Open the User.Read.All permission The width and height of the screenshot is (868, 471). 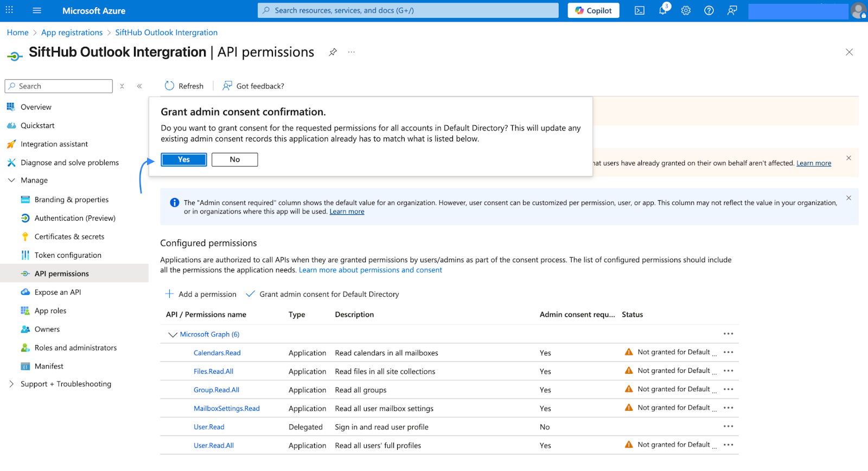[x=214, y=445]
